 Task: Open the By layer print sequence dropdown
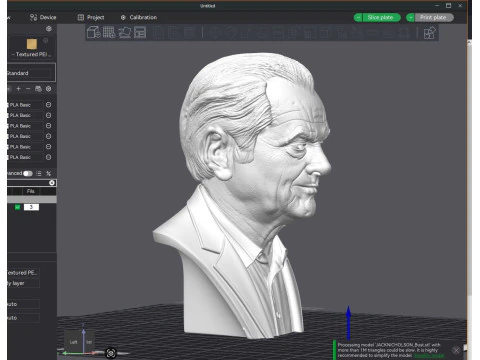coord(23,283)
